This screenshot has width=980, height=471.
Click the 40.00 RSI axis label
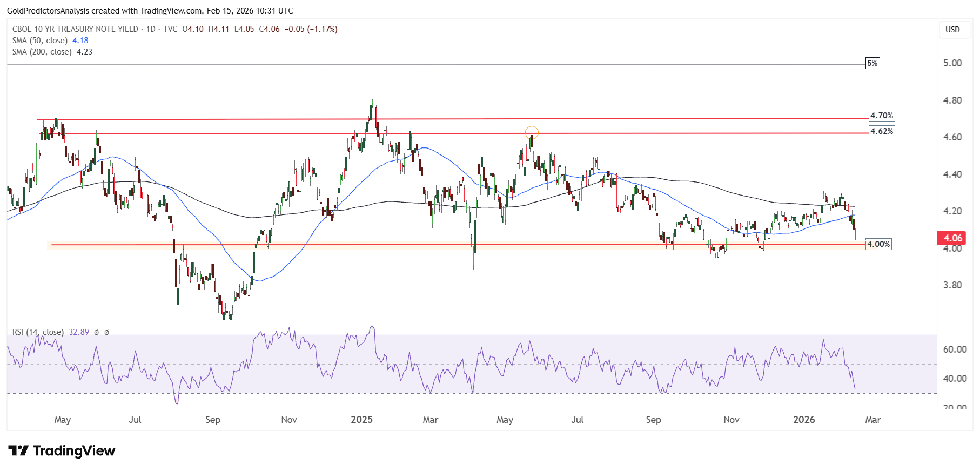coord(955,379)
